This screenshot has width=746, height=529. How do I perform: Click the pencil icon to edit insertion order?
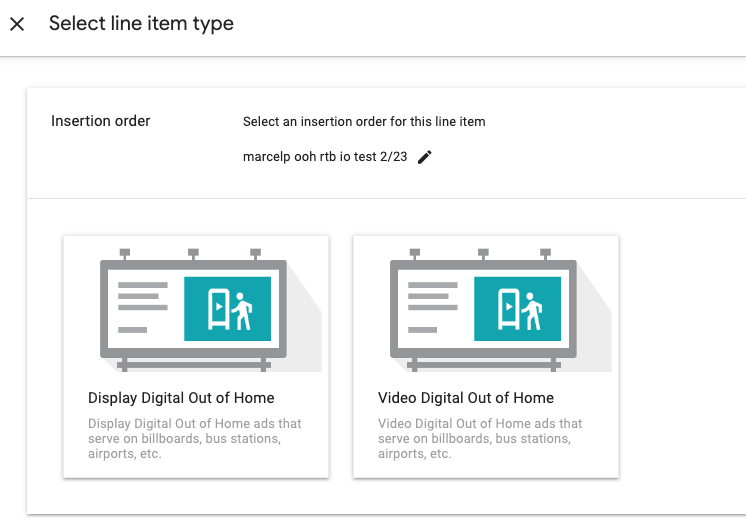424,157
